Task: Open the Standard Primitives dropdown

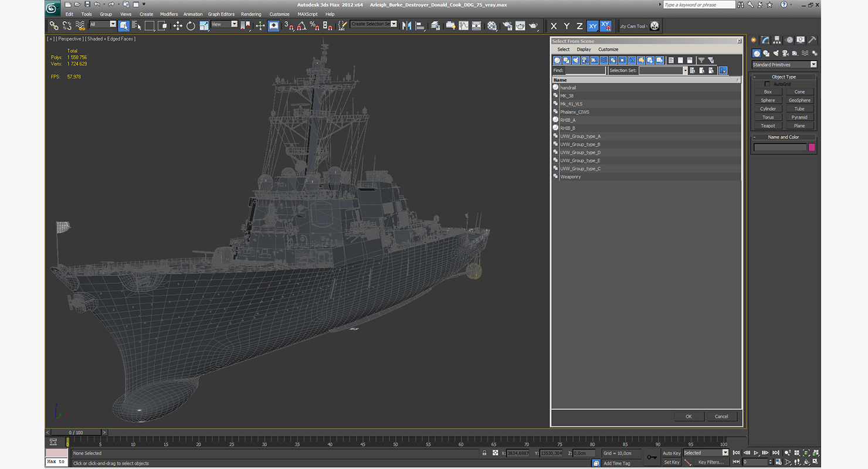Action: [x=784, y=64]
